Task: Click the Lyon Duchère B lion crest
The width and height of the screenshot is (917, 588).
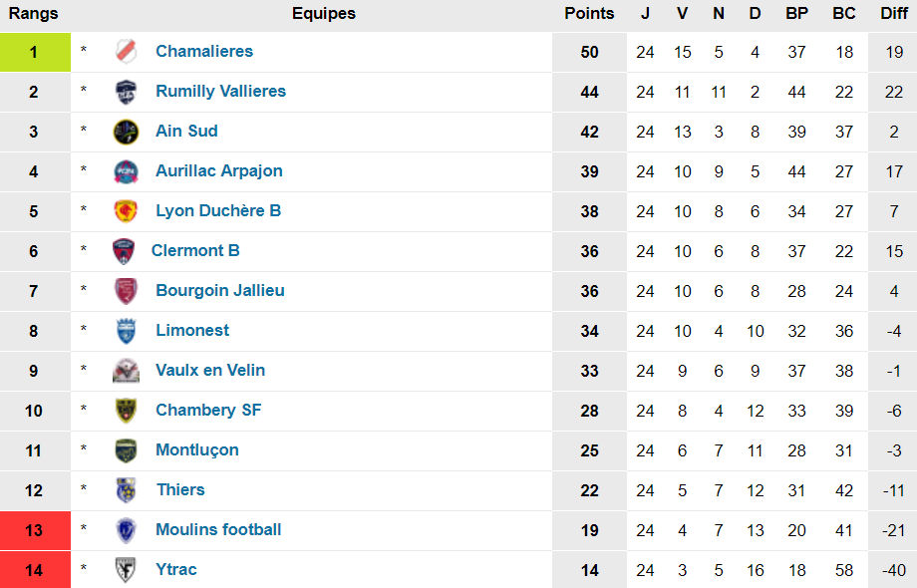Action: (x=126, y=211)
